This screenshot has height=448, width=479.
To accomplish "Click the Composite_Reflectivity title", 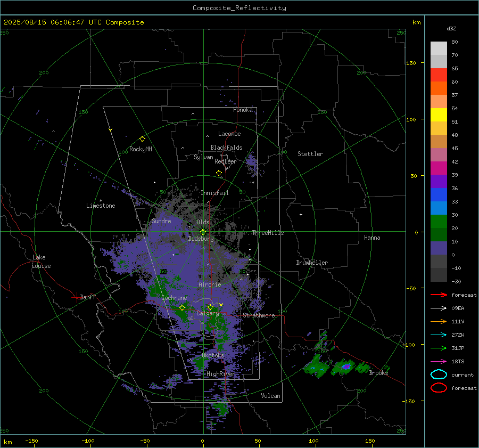I will pos(240,8).
